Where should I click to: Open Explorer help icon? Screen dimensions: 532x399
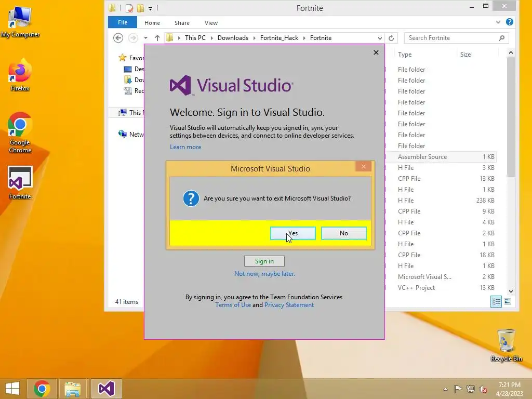(509, 22)
